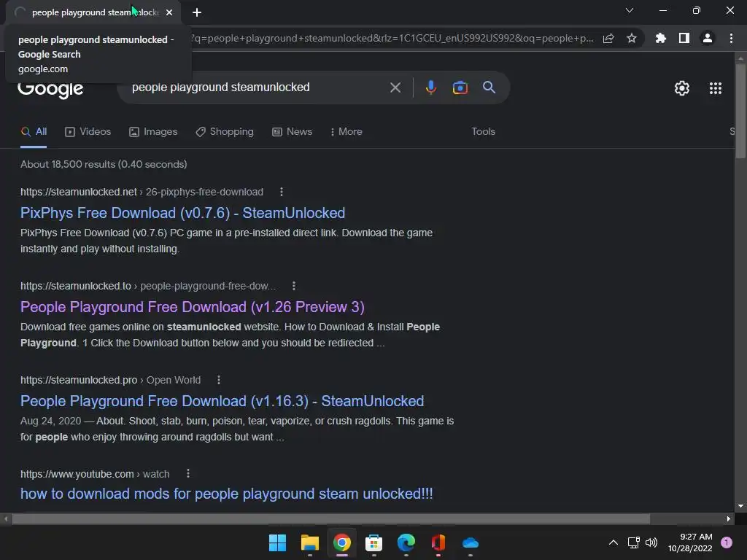Open Office from the taskbar
Image resolution: width=747 pixels, height=560 pixels.
pyautogui.click(x=438, y=542)
